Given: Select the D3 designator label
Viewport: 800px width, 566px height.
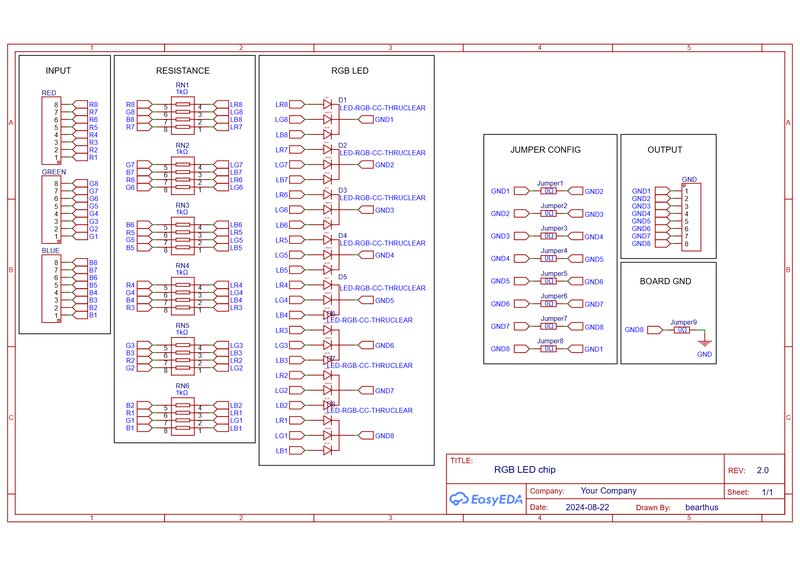Looking at the screenshot, I should pyautogui.click(x=342, y=190).
